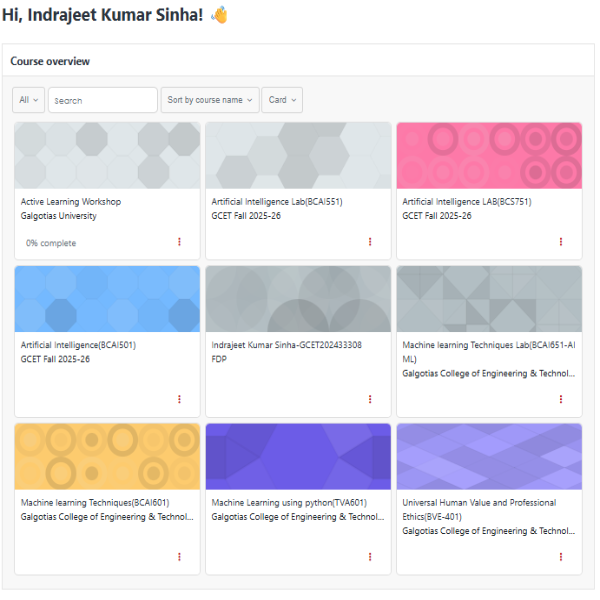
Task: Expand the All filter dropdown
Action: pos(28,100)
